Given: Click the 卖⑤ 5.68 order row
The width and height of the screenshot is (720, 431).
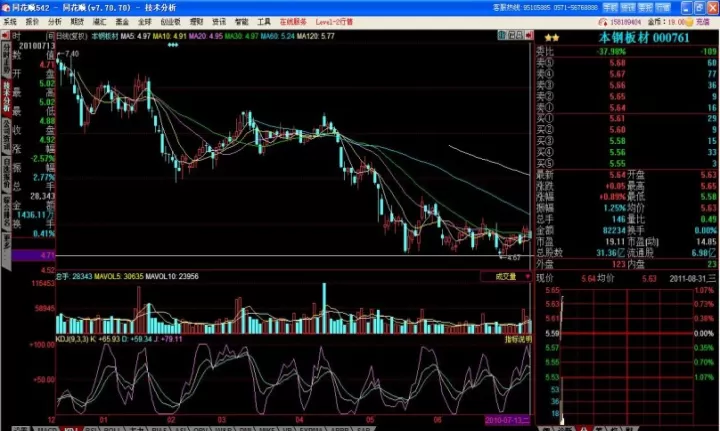Looking at the screenshot, I should tap(626, 63).
